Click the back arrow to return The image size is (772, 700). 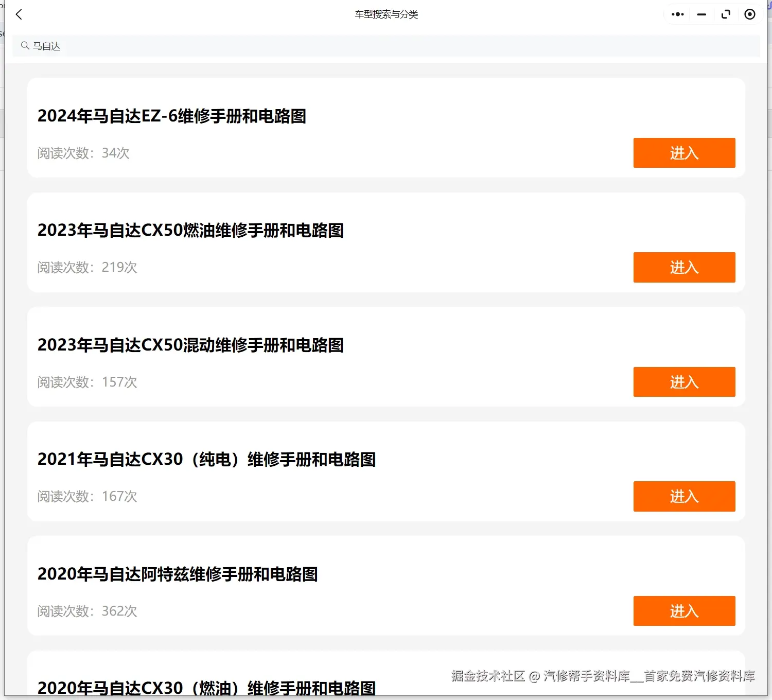pyautogui.click(x=19, y=14)
